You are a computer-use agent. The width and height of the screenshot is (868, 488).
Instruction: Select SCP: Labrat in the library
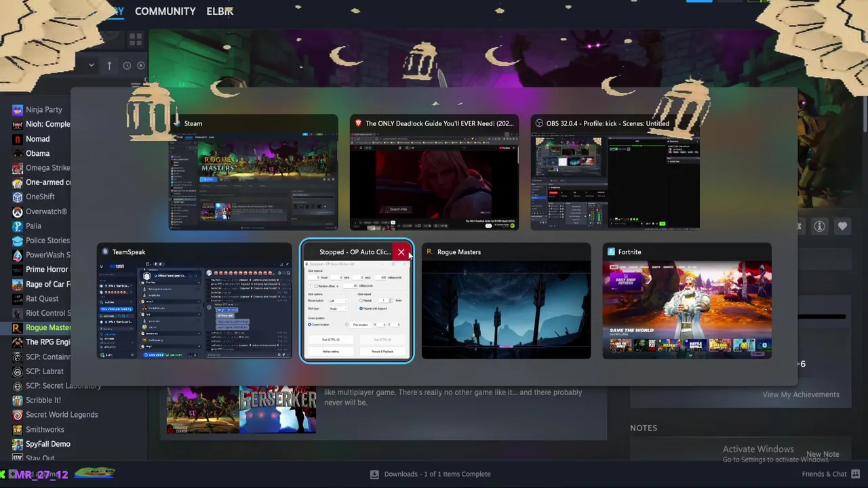click(45, 371)
